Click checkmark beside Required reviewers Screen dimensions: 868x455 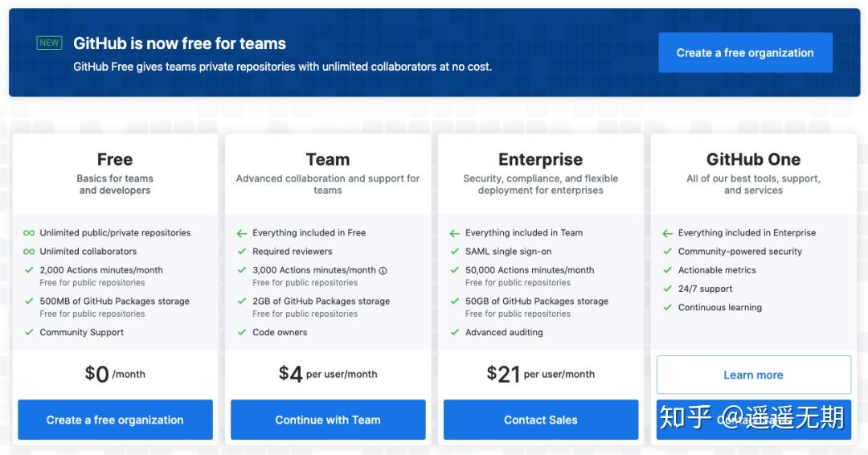[x=241, y=252]
